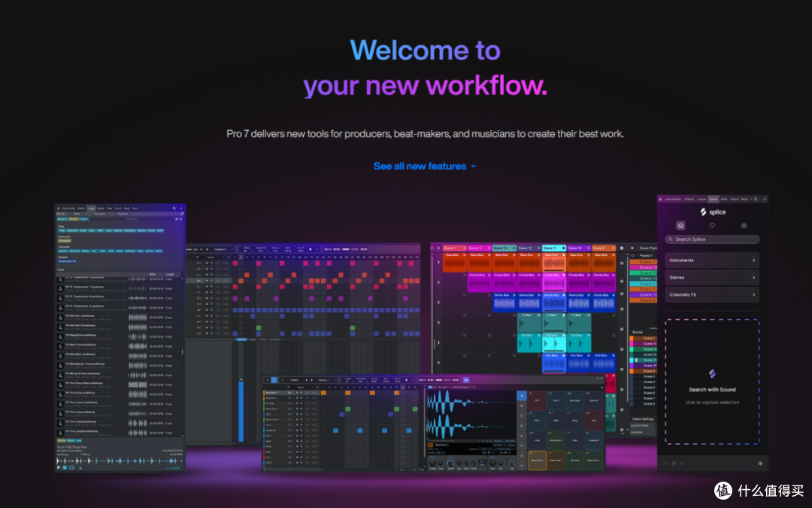Click the stop-all square beside Scene 9 header
Viewport: 812px width, 508px height.
[x=622, y=248]
